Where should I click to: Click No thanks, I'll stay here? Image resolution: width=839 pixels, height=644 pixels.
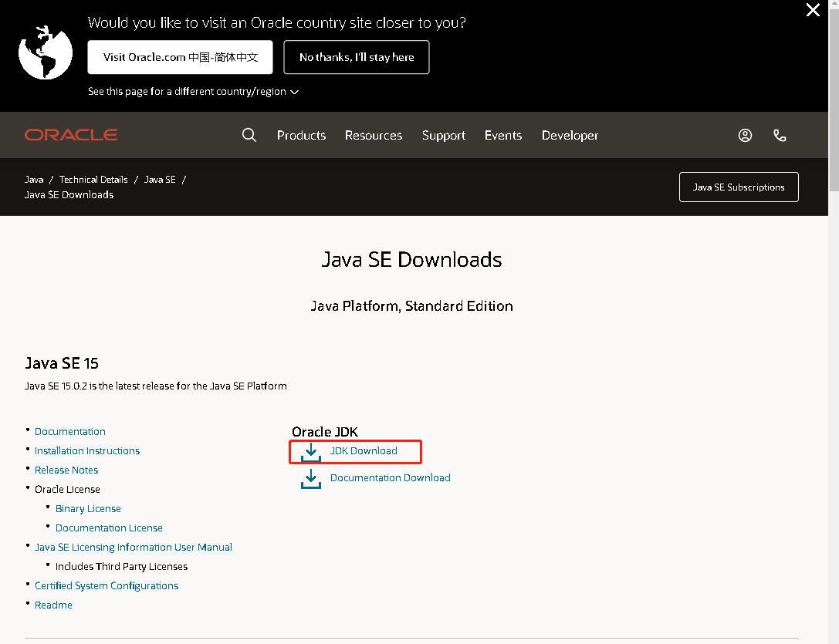coord(356,57)
